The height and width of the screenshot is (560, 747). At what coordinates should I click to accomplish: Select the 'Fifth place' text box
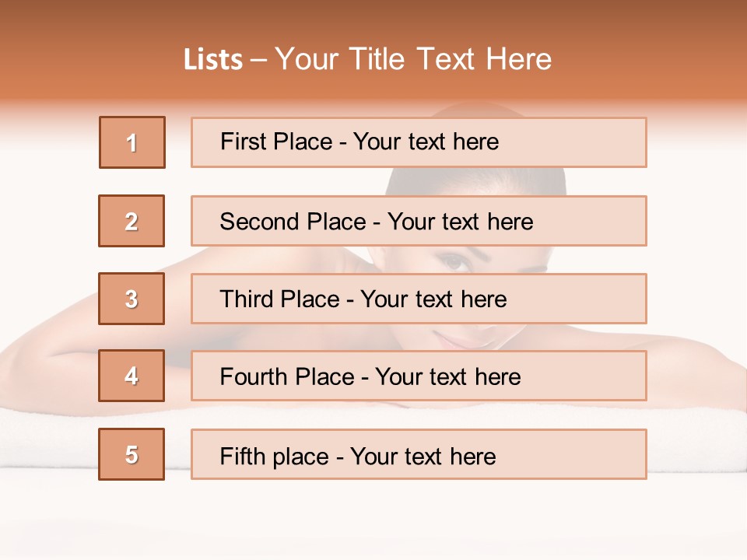[419, 454]
